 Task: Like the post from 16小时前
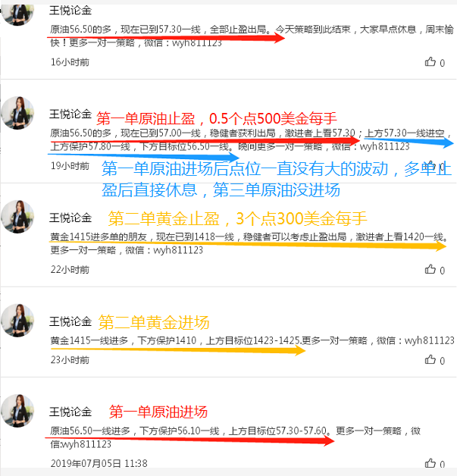[x=434, y=62]
